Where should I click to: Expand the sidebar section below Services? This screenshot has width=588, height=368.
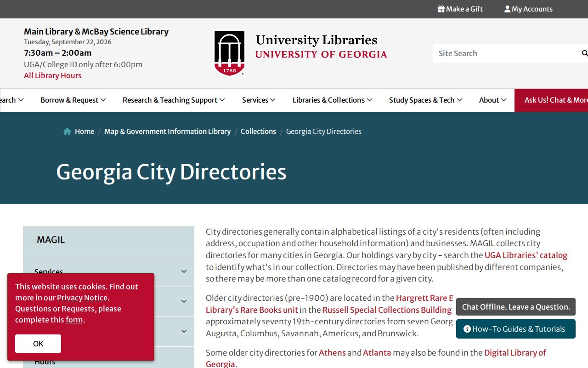[x=184, y=301]
